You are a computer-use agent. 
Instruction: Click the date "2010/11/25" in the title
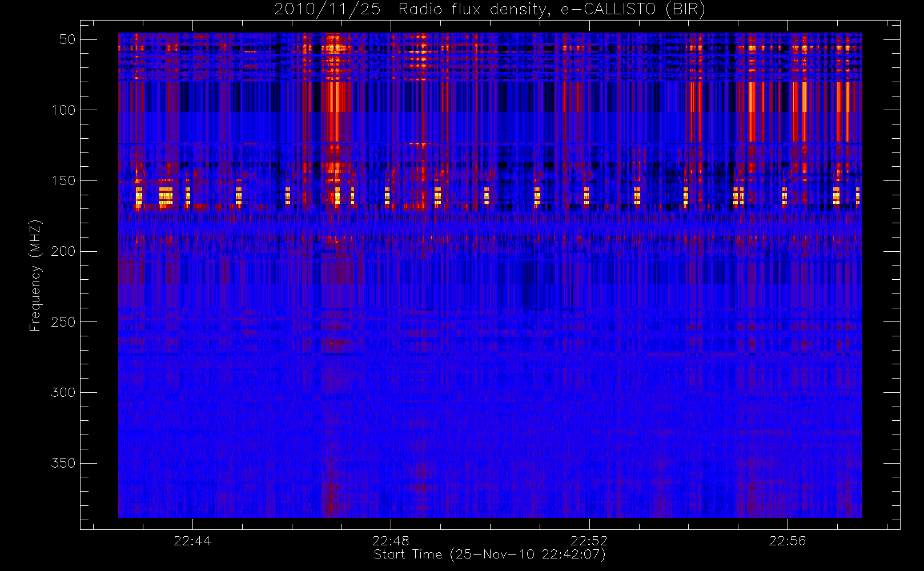pos(327,9)
